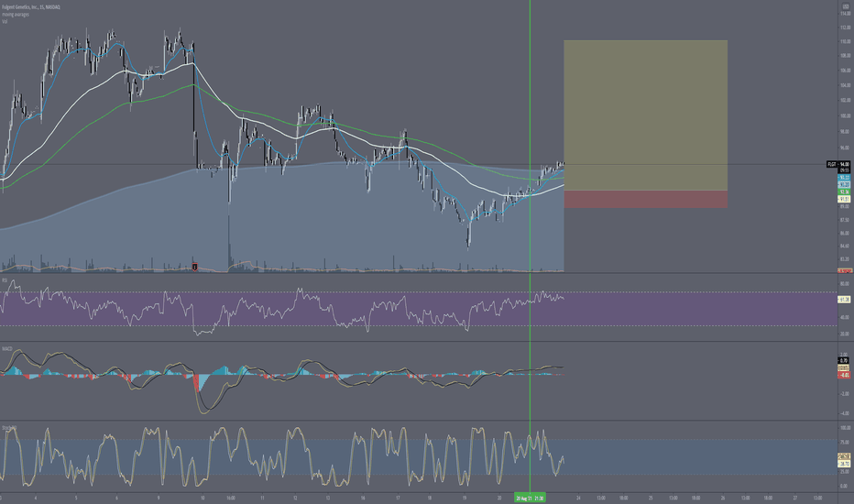The image size is (854, 504).
Task: Click the MACD pane label
Action: coord(7,348)
